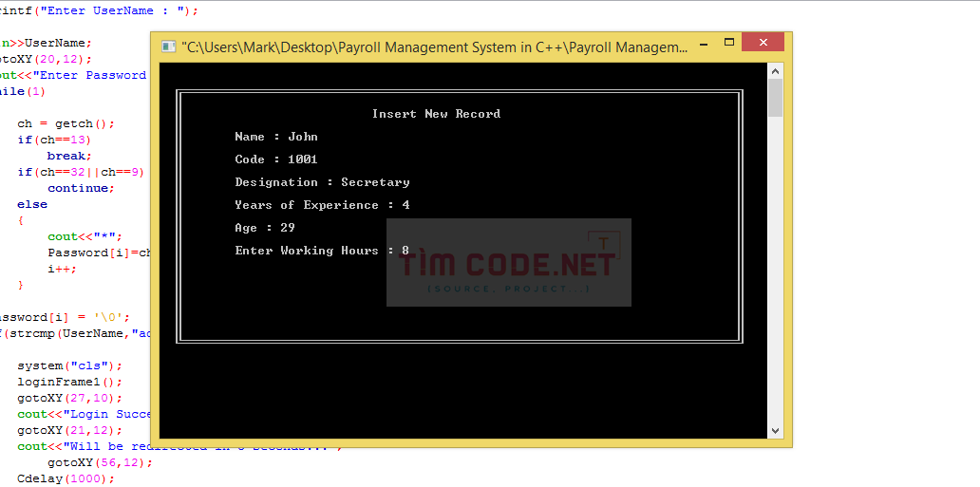Click the console window title path text
980x487 pixels.
click(434, 47)
